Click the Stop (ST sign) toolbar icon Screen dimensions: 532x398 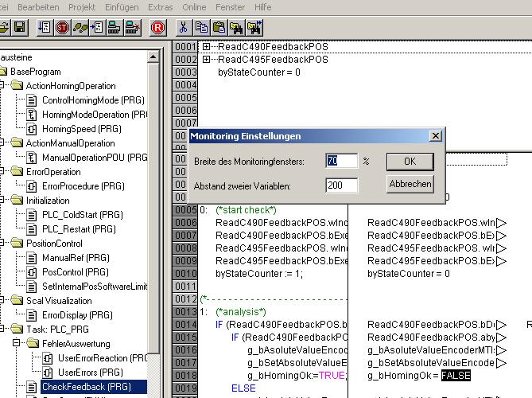tap(62, 27)
